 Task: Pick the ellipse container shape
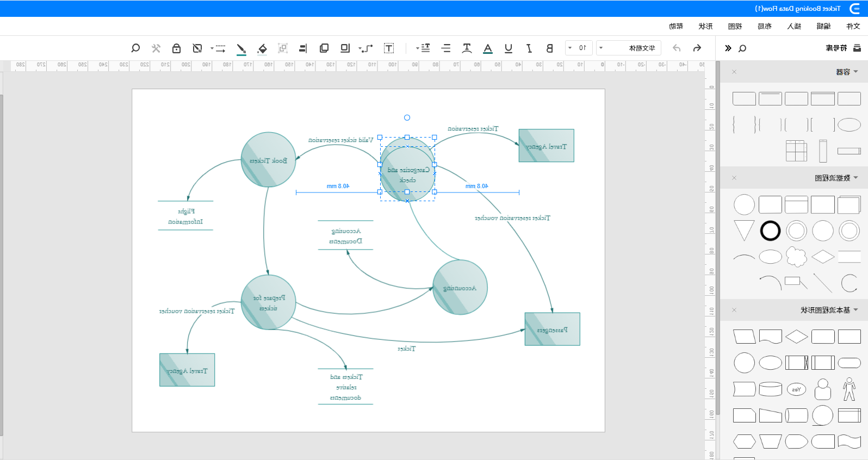click(x=849, y=125)
